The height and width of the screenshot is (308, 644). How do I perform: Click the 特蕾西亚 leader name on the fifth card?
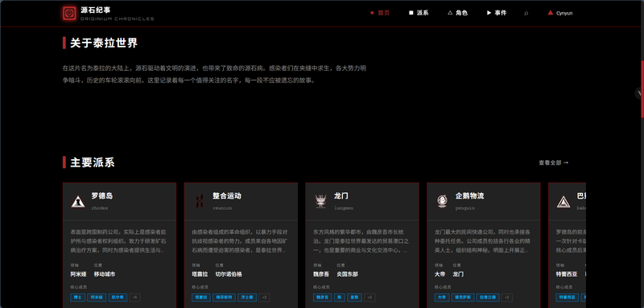(x=567, y=274)
